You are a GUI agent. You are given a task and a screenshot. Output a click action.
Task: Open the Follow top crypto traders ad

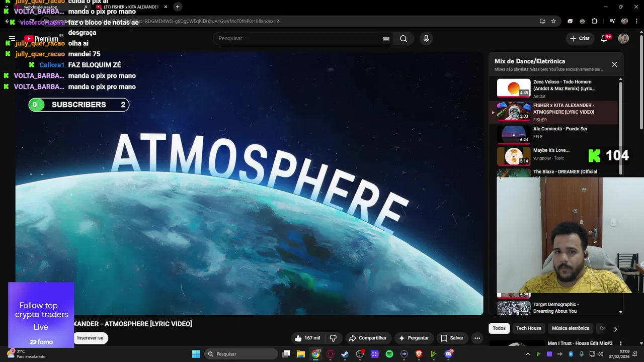(x=41, y=315)
